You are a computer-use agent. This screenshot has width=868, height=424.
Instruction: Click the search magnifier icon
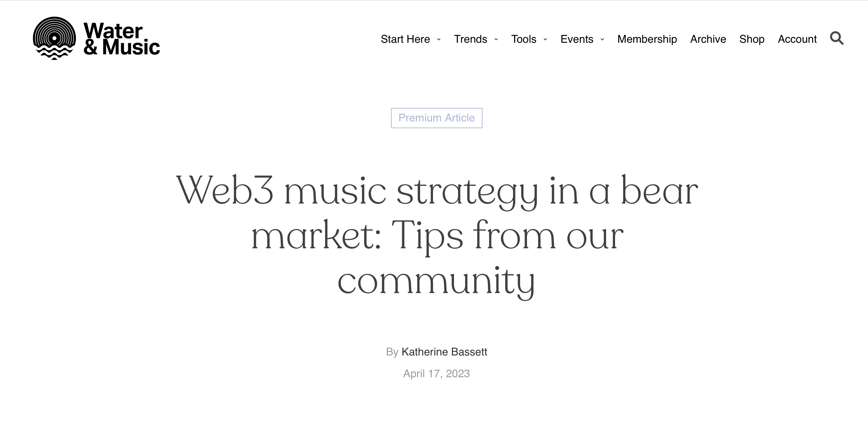point(836,38)
